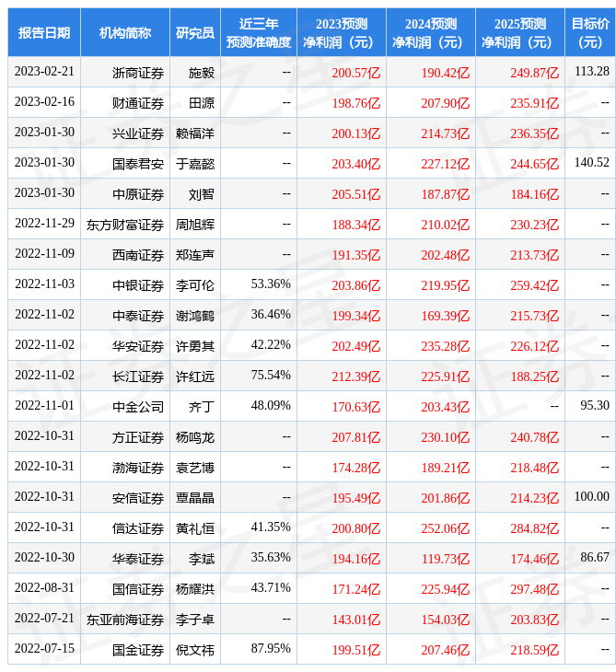Click the 研究员 column header
Viewport: 616px width, 672px height.
195,32
